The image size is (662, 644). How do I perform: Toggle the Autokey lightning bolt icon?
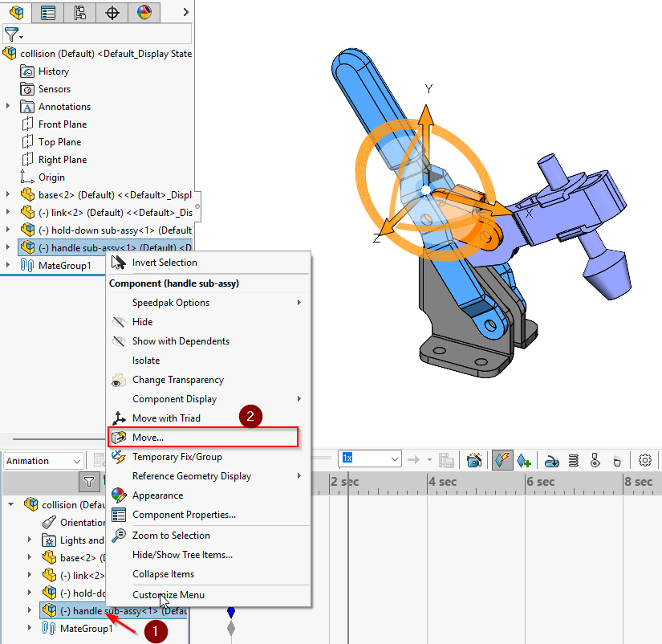pos(502,460)
